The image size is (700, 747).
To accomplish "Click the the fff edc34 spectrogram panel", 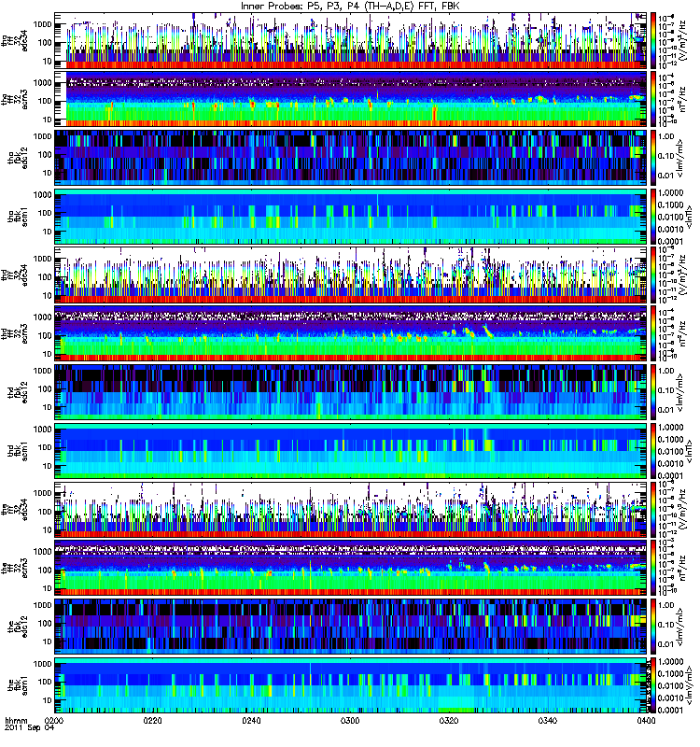I will 351,509.
